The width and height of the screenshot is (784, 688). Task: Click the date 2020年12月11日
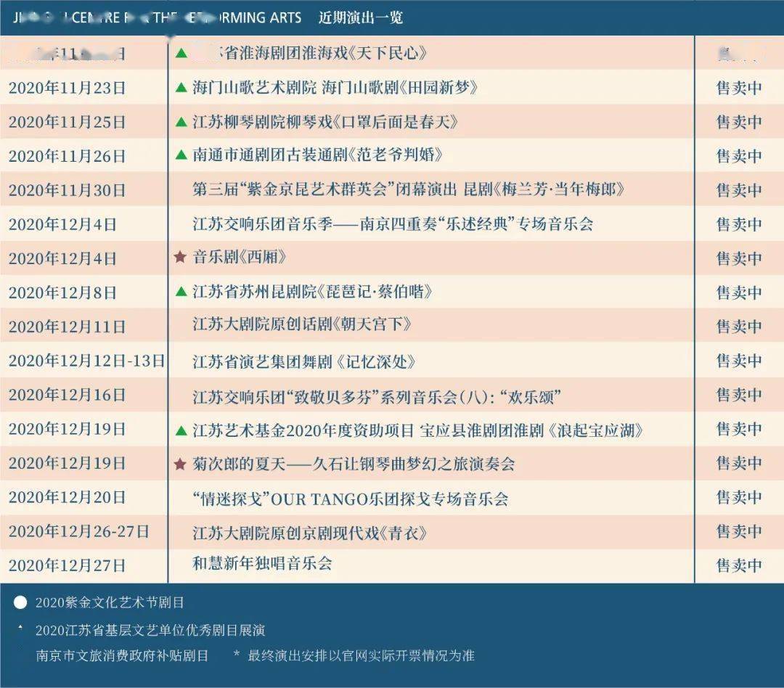(67, 327)
